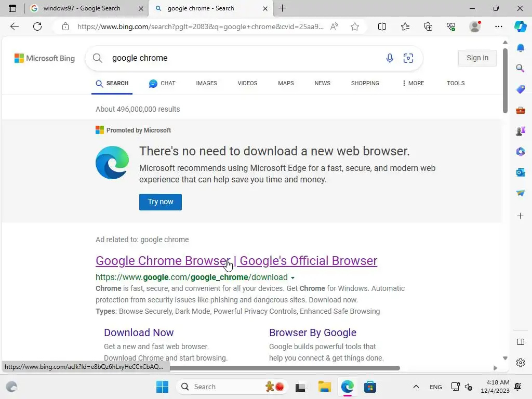Show hidden system tray icons
The width and height of the screenshot is (532, 399).
416,387
